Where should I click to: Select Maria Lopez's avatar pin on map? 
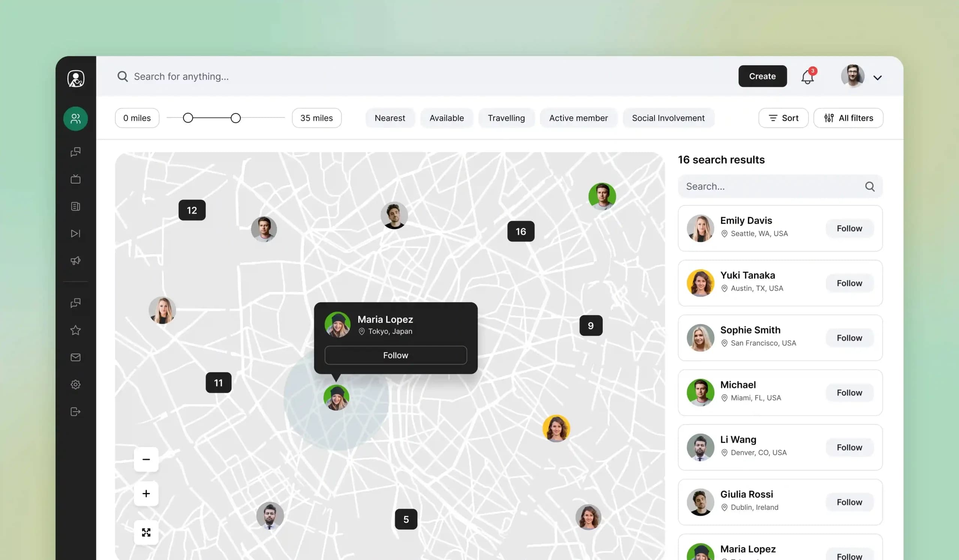point(336,397)
